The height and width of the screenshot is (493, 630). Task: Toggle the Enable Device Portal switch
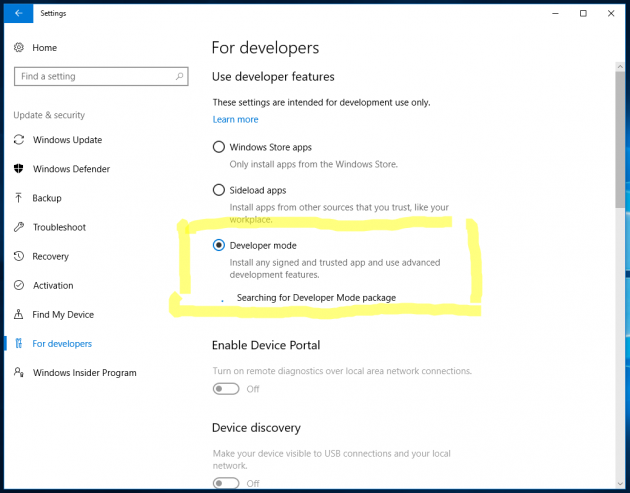(226, 389)
